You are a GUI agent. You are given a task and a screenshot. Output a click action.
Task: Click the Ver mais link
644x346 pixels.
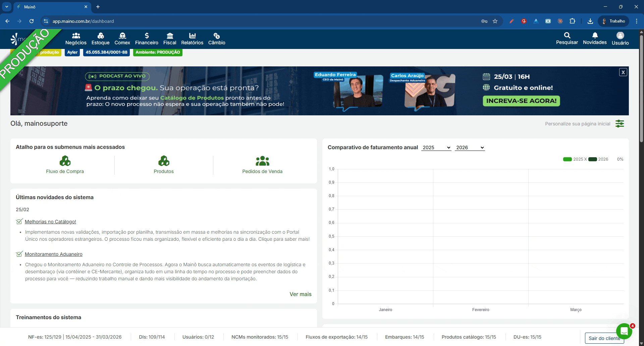[x=300, y=294]
